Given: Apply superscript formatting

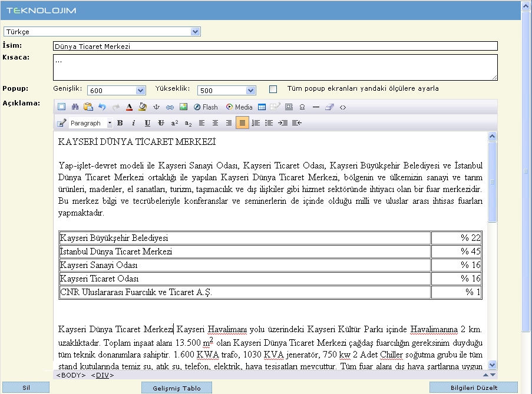Looking at the screenshot, I should [174, 122].
